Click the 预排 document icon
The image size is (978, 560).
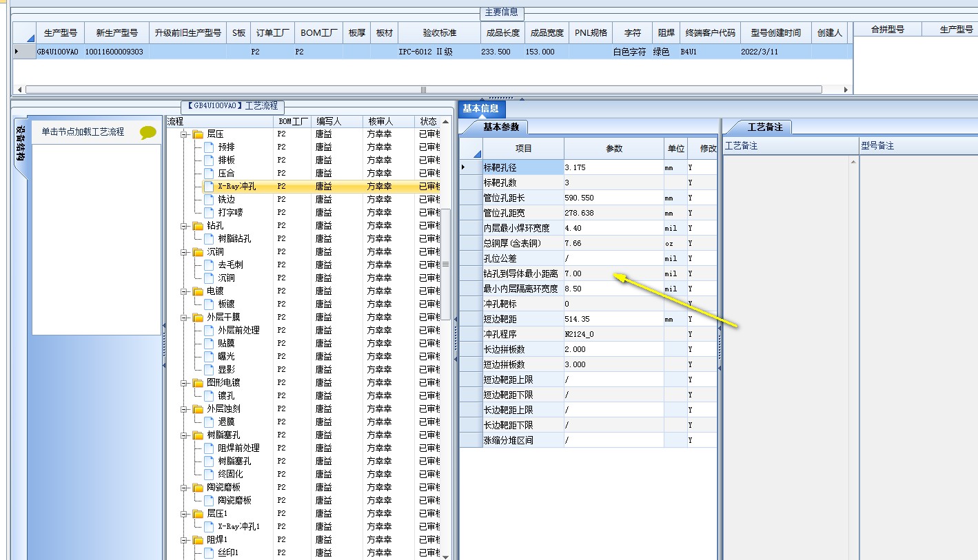[x=209, y=147]
